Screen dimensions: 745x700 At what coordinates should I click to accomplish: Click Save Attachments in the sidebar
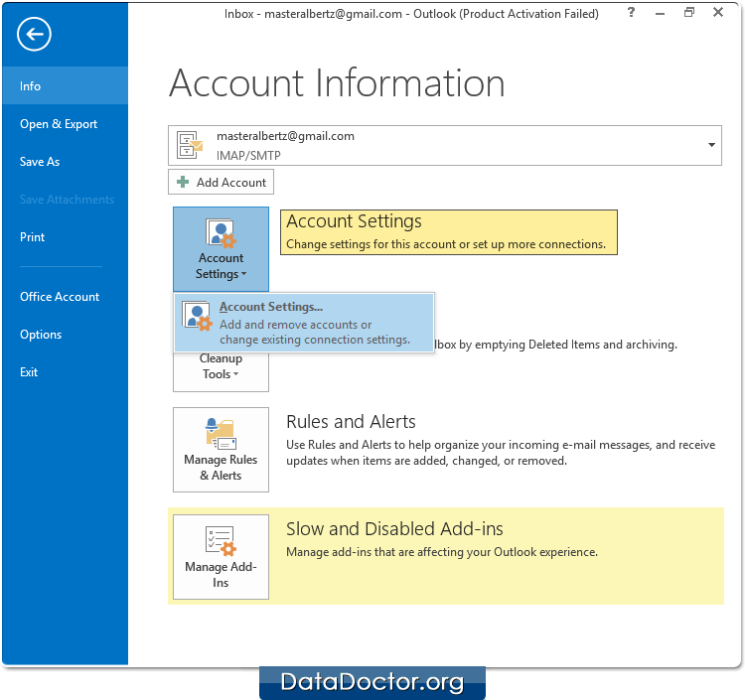coord(66,200)
